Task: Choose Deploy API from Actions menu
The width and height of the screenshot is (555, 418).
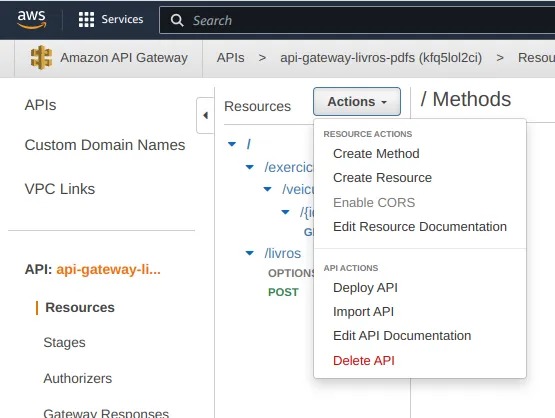Action: click(x=365, y=288)
